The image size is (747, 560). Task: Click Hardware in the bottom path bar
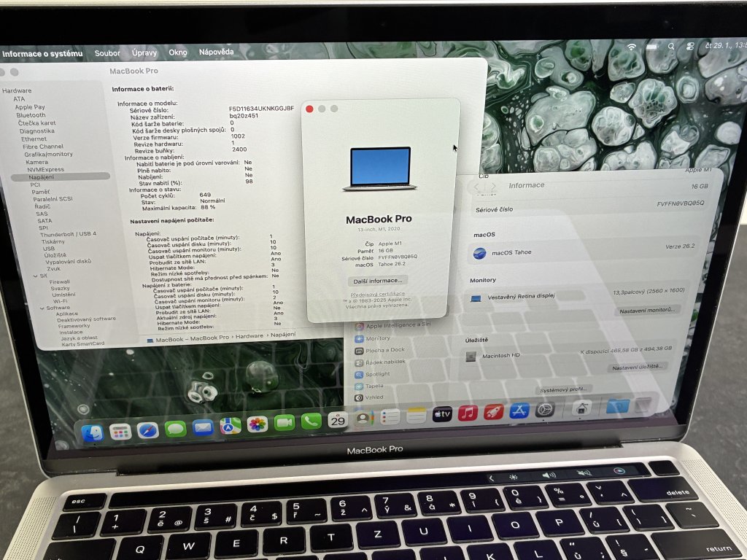(x=249, y=336)
